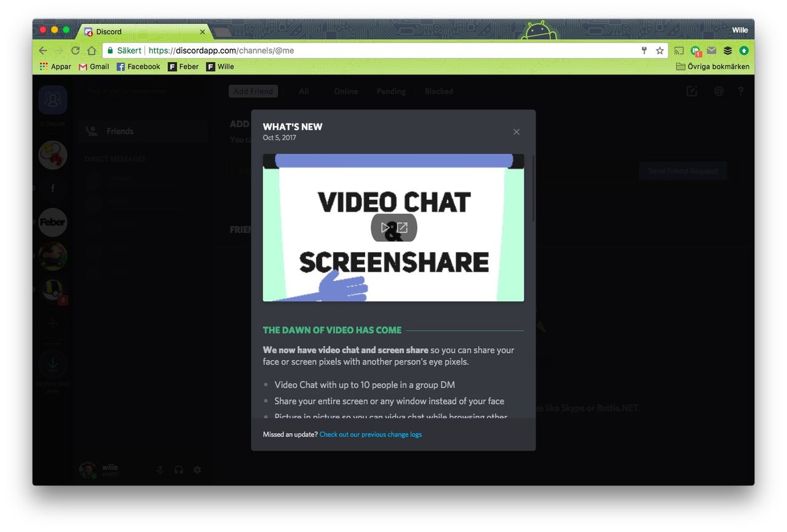This screenshot has width=787, height=532.
Task: Open user settings gear icon
Action: 197,470
